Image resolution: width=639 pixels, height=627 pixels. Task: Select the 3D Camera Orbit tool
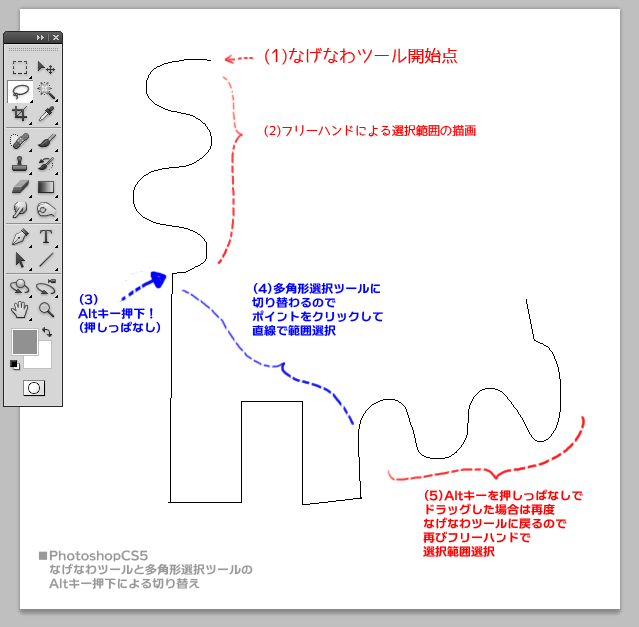point(46,287)
